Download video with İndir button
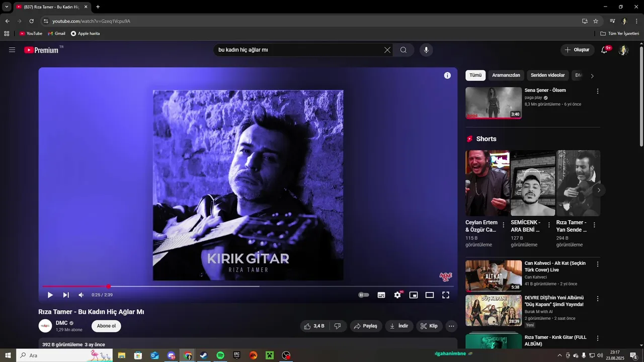The image size is (644, 362). 399,326
